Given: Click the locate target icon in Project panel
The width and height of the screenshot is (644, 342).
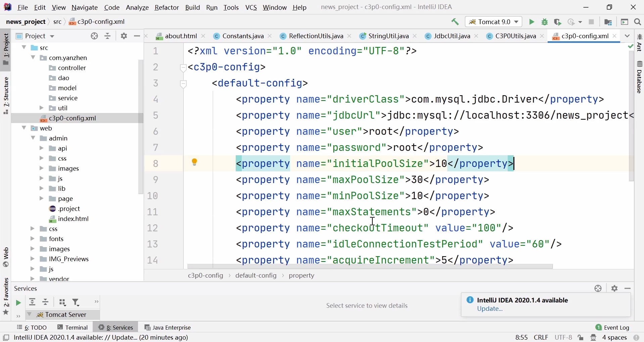Looking at the screenshot, I should (95, 36).
